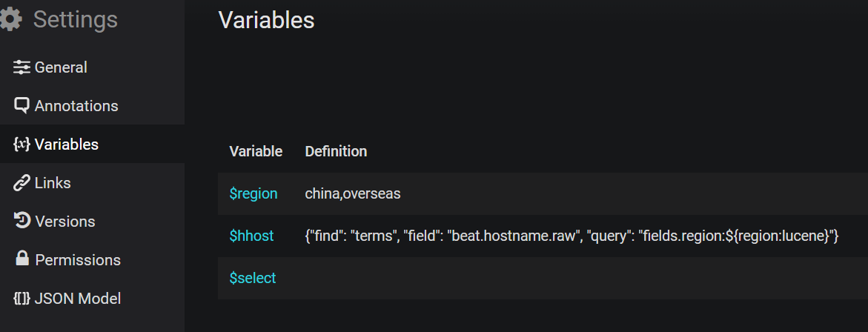Edit the $hhost variable

pos(252,236)
